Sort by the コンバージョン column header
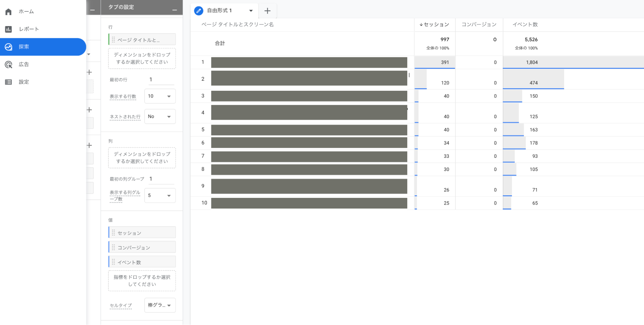The width and height of the screenshot is (644, 325). pos(479,24)
